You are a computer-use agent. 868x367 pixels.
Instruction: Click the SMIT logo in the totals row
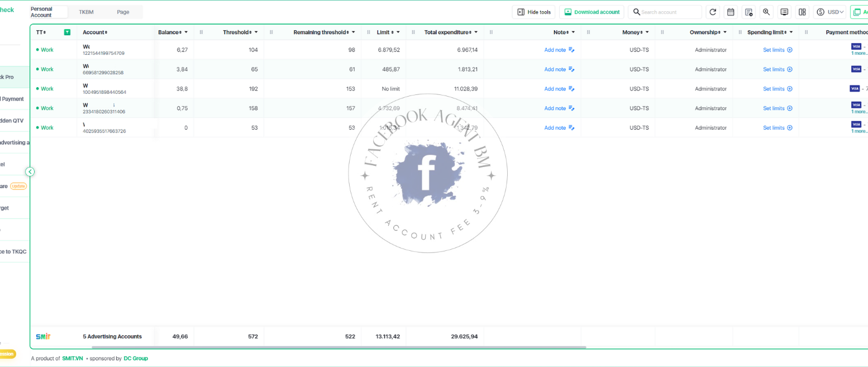click(x=43, y=336)
